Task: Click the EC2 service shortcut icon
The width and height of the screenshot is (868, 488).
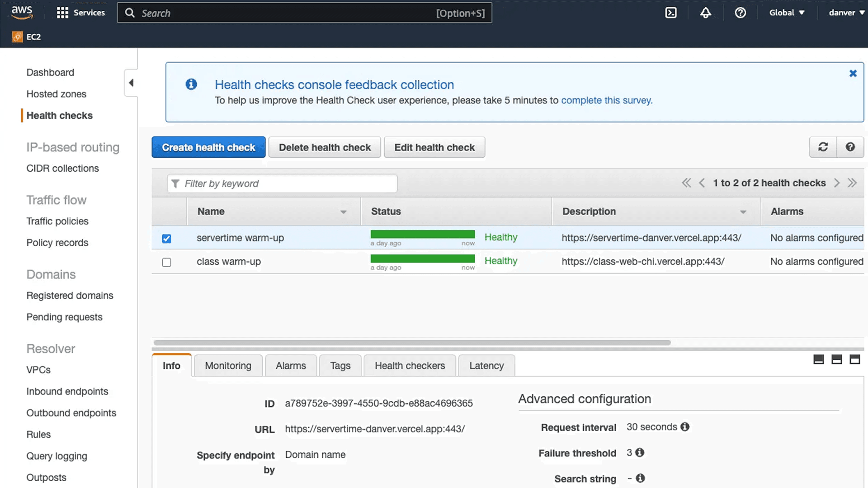Action: point(17,37)
